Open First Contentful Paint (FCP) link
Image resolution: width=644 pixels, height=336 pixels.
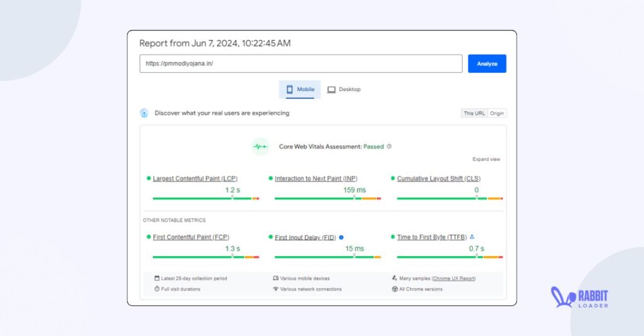(191, 237)
